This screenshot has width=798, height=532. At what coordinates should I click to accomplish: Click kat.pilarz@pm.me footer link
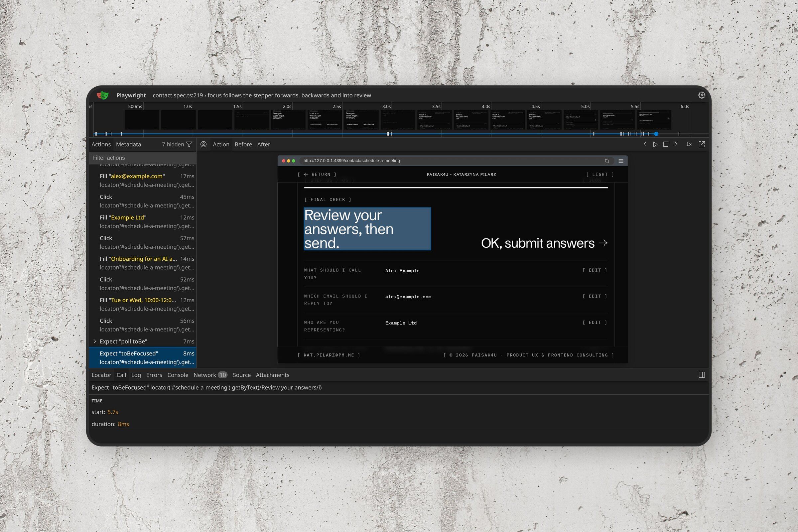tap(329, 355)
